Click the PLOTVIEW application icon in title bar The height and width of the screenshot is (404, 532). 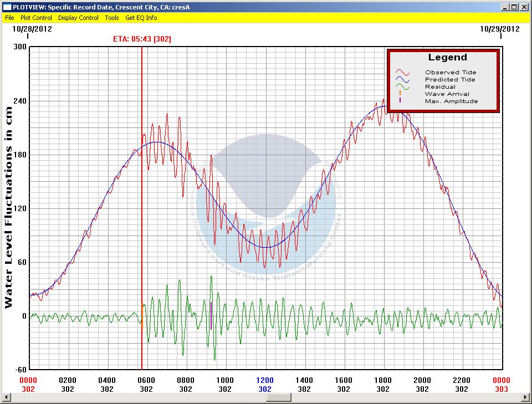tap(7, 7)
